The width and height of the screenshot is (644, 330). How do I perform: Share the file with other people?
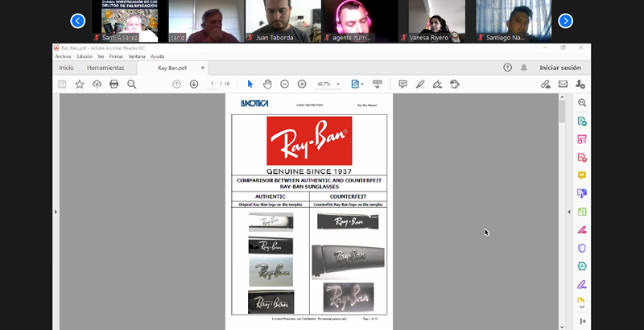pyautogui.click(x=580, y=85)
